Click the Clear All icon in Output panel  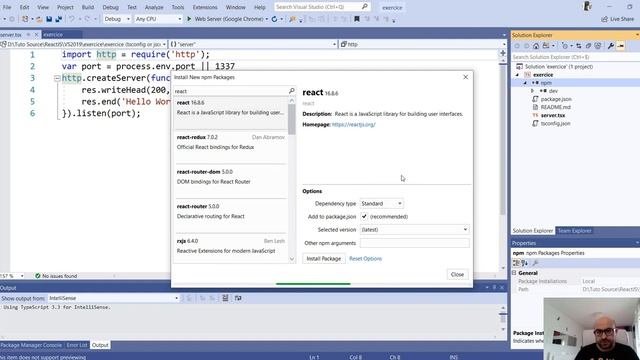[x=225, y=298]
